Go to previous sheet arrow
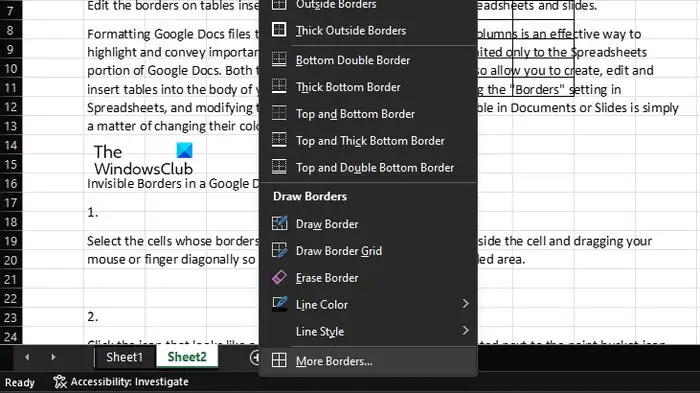Image resolution: width=700 pixels, height=393 pixels. [27, 357]
